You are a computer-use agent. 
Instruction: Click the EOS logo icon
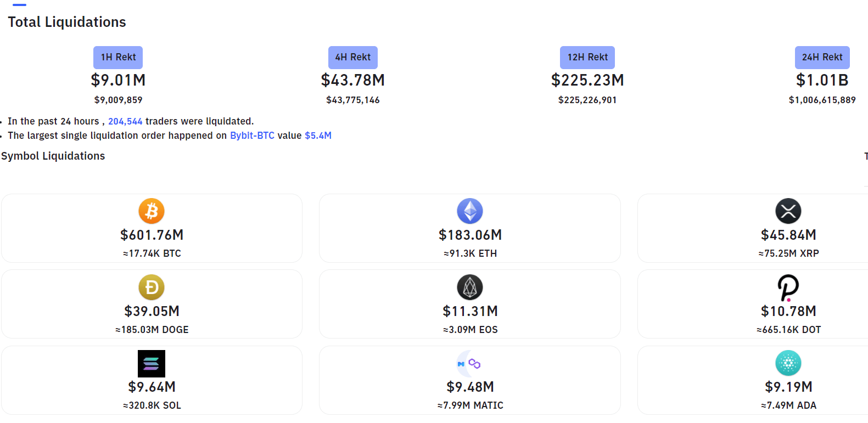[x=470, y=287]
